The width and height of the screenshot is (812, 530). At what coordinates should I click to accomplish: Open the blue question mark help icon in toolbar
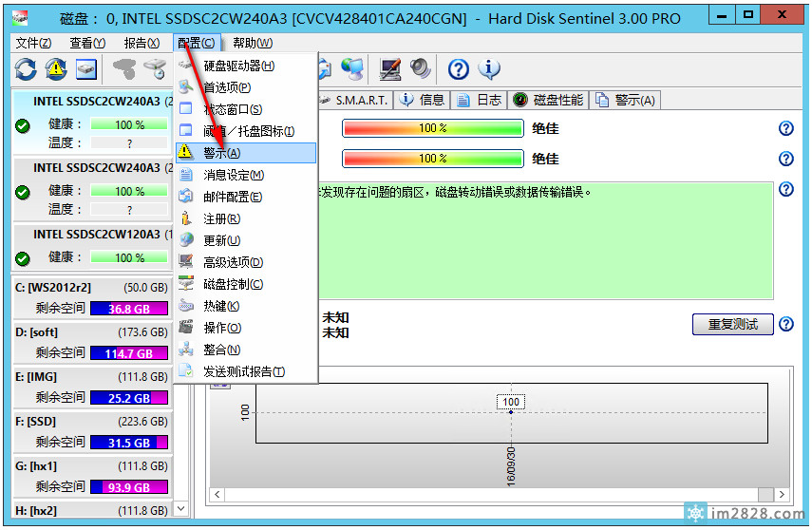(x=459, y=69)
